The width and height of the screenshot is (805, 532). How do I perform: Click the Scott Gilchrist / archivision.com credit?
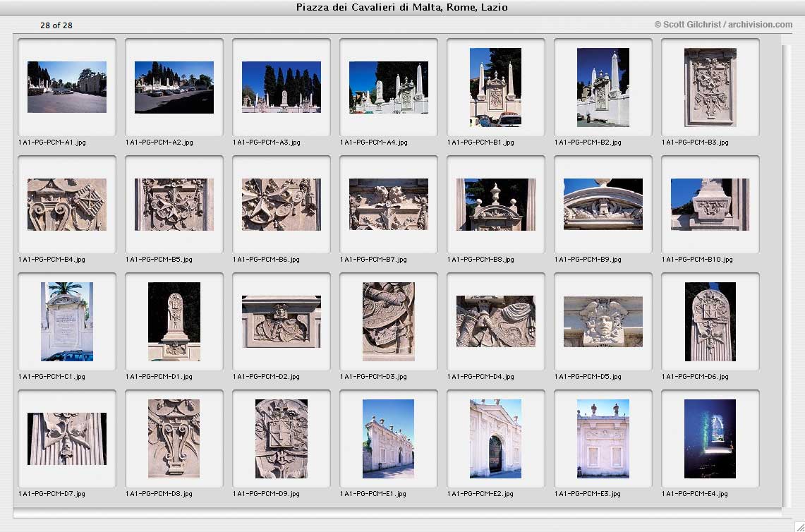723,25
